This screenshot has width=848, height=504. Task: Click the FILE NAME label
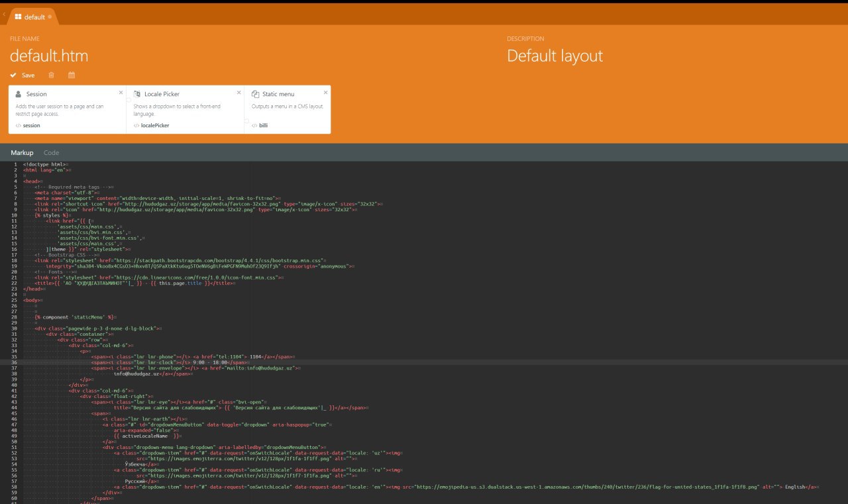tap(25, 39)
